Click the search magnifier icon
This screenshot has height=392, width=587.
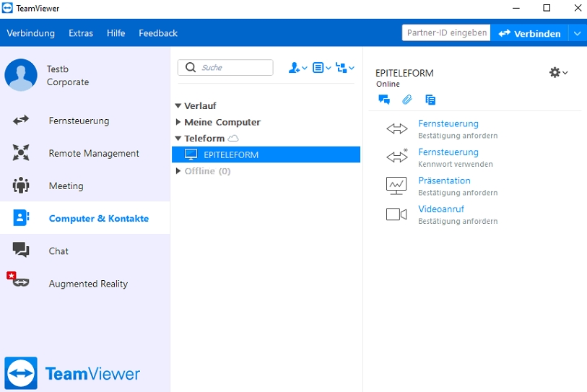191,67
